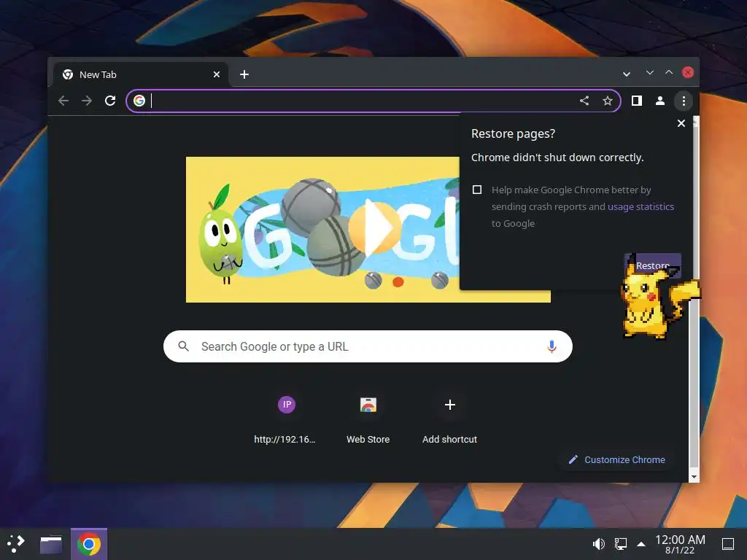Expand hidden system tray icons
This screenshot has height=560, width=747.
tap(641, 544)
